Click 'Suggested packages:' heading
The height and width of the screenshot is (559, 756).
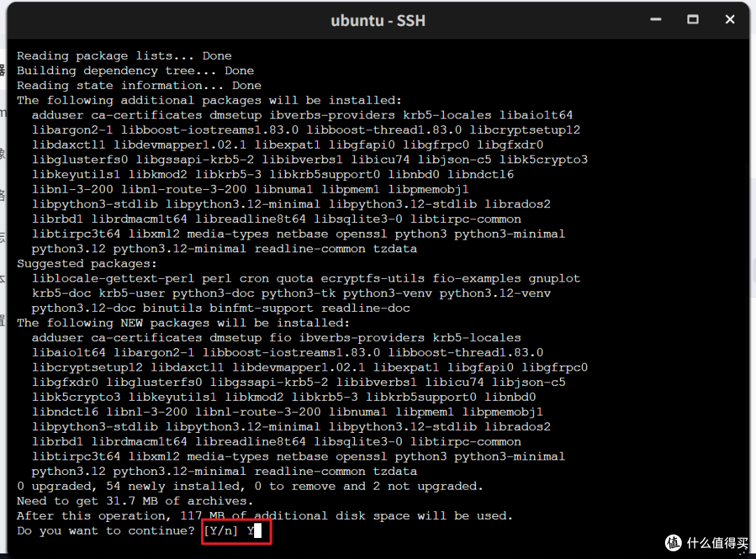click(87, 264)
